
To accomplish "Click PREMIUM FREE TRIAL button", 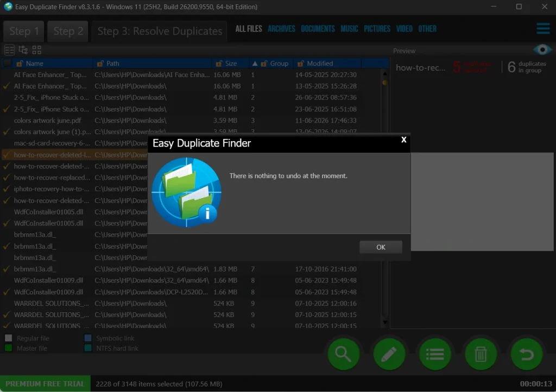I will 45,384.
